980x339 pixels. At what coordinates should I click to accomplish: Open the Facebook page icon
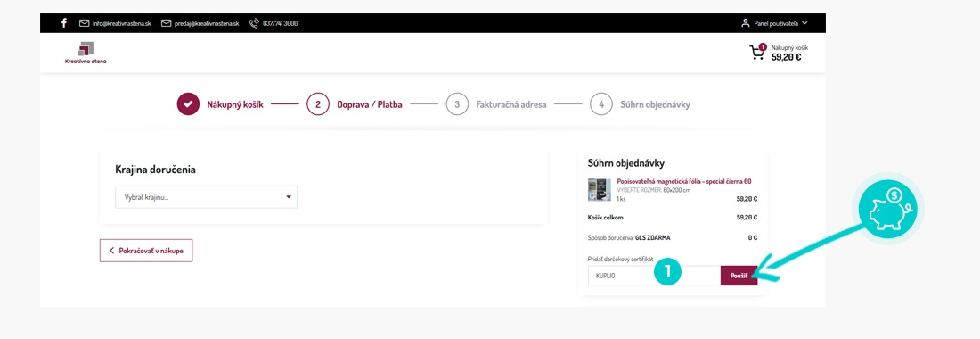pyautogui.click(x=64, y=23)
